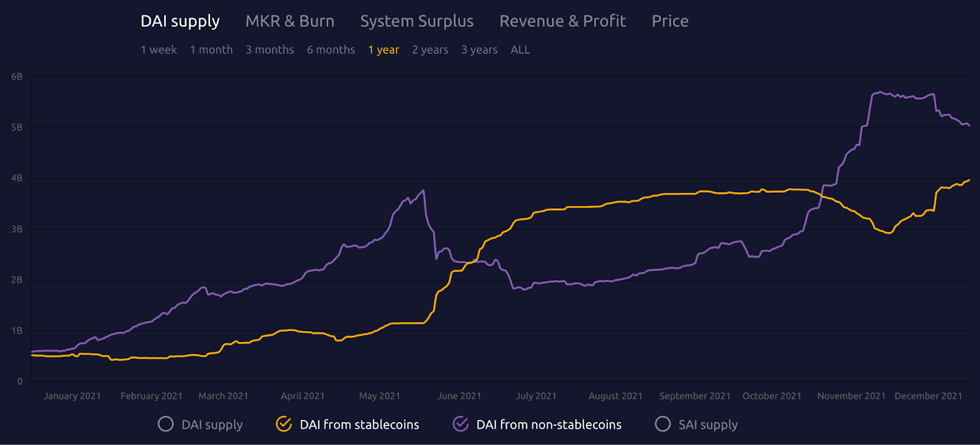Click the 4B y-axis label

pos(17,178)
